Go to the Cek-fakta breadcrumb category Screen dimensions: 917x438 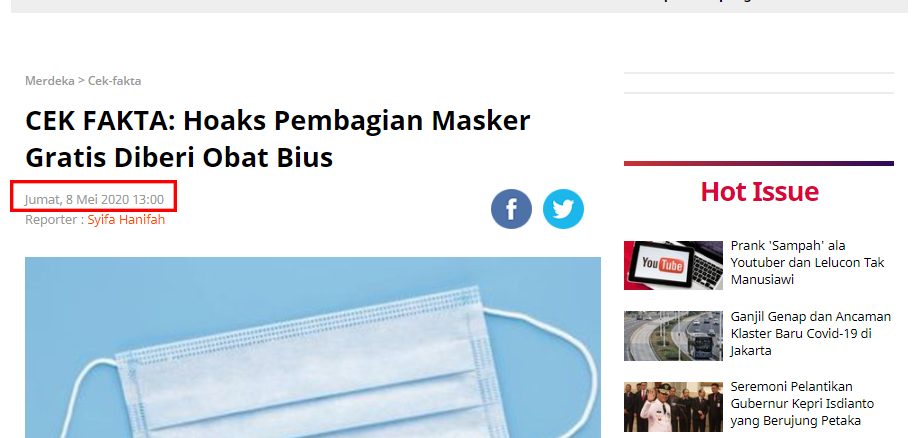click(115, 81)
